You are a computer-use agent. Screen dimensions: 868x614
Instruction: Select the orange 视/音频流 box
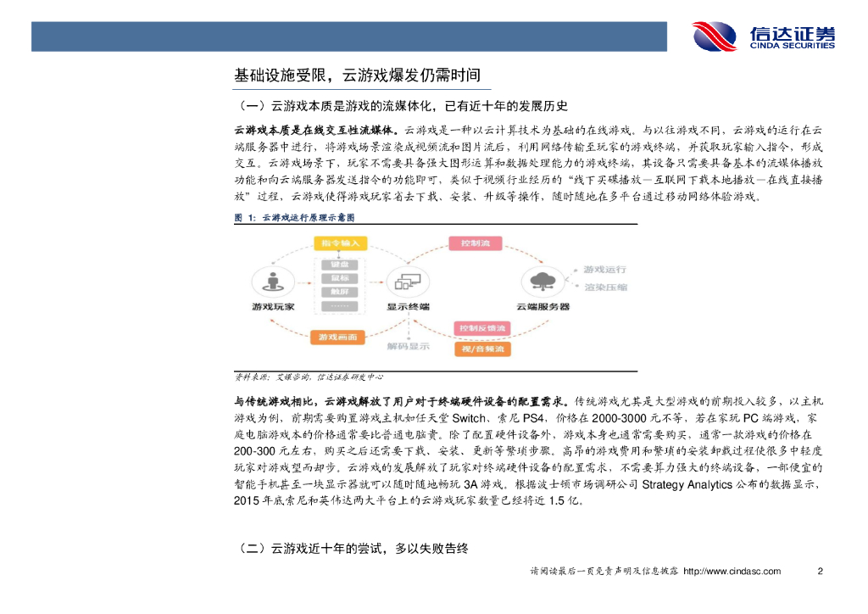click(x=482, y=349)
